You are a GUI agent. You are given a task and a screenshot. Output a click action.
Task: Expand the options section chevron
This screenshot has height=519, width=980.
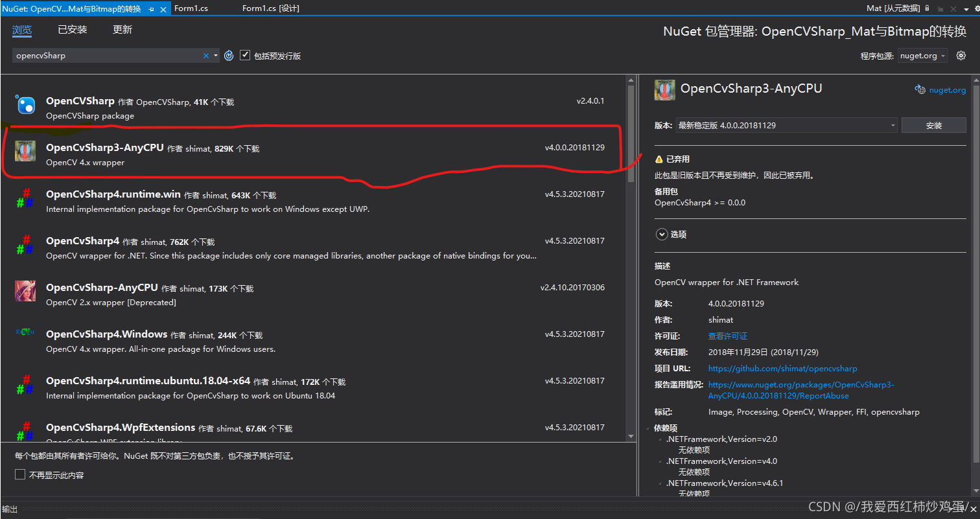[x=662, y=235]
